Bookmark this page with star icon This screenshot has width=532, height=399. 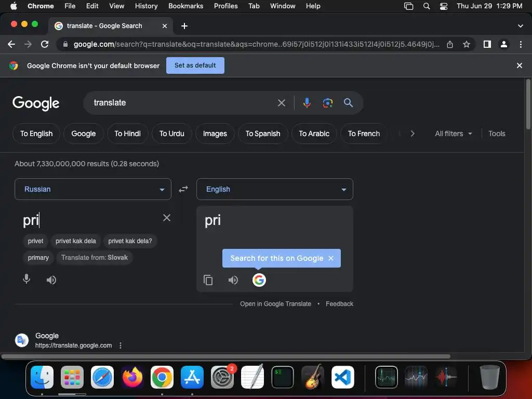tap(467, 44)
